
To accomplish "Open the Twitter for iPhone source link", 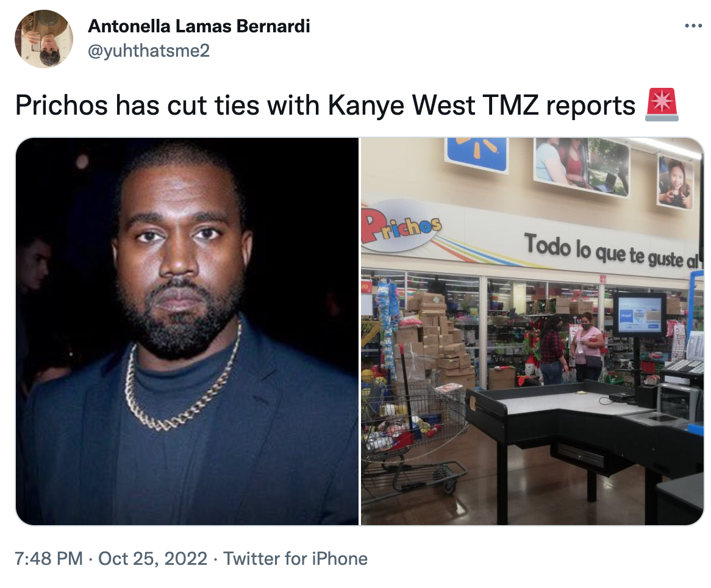I will pos(295,559).
